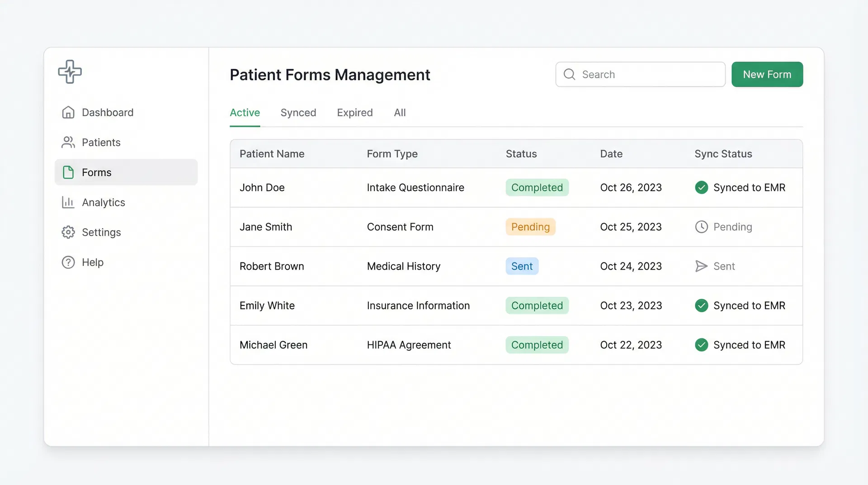Screen dimensions: 868x485
Task: Click the Completed badge for Emily White
Action: click(537, 305)
